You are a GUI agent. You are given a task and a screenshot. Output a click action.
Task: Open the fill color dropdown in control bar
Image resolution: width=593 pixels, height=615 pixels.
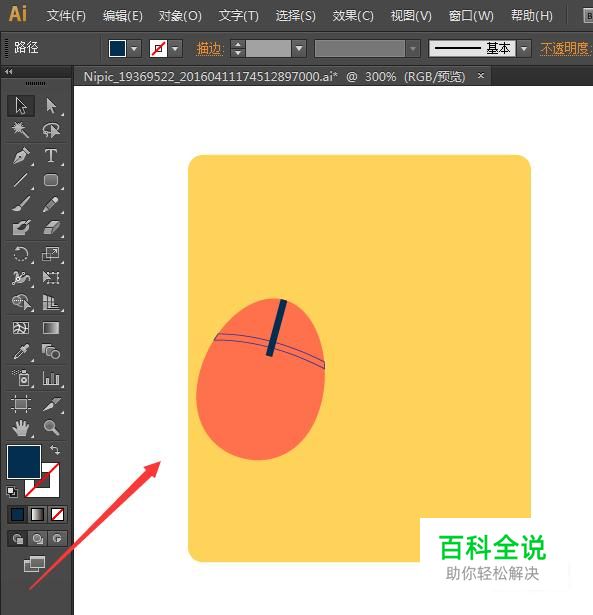(134, 49)
